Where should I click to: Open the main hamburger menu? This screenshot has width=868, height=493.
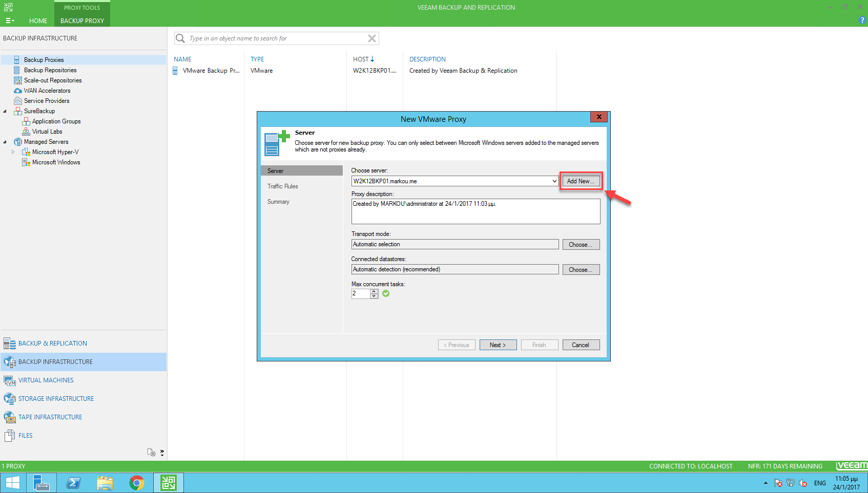pos(10,20)
